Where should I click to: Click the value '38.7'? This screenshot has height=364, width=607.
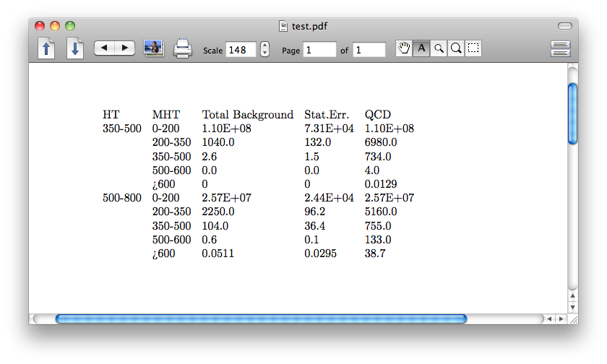[x=375, y=253]
